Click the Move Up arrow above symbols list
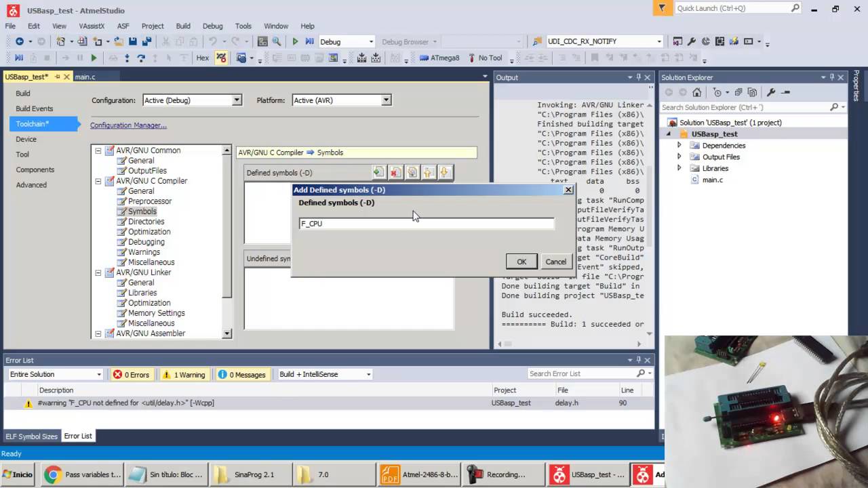 pos(428,173)
